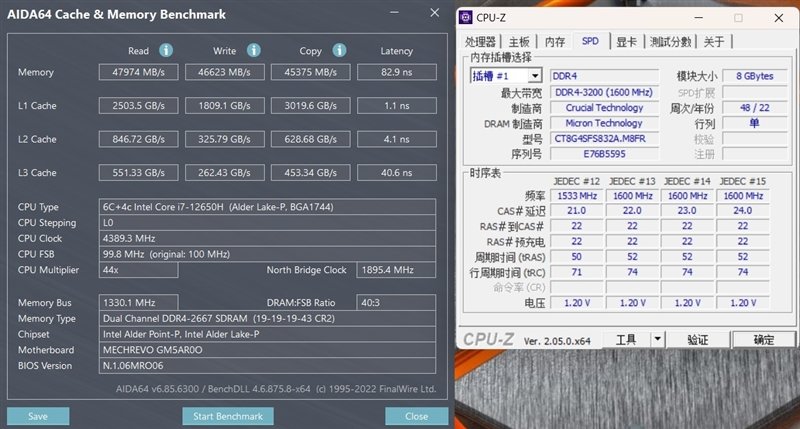The image size is (800, 429).
Task: Close the CPU-Z window
Action: 779,18
